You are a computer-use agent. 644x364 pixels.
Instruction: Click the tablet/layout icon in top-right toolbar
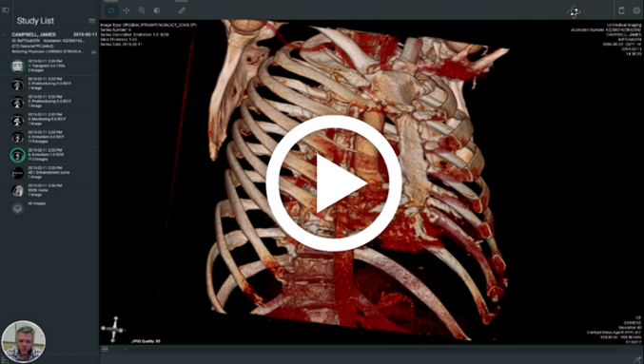coord(621,10)
